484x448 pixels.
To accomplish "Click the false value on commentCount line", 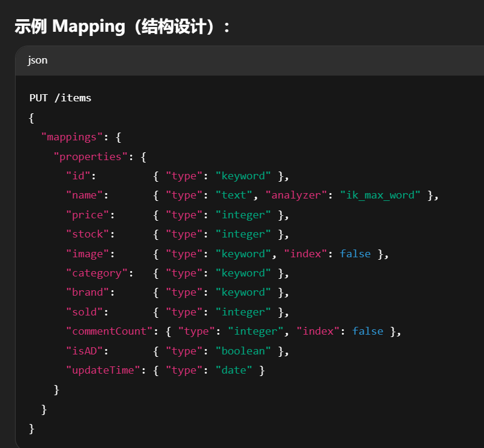I will (x=368, y=331).
